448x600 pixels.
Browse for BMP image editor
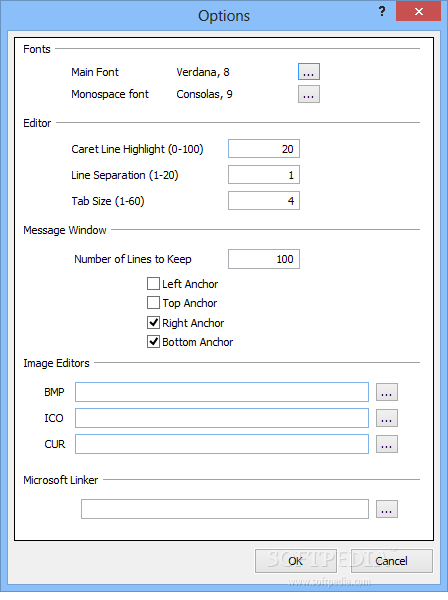pos(387,392)
